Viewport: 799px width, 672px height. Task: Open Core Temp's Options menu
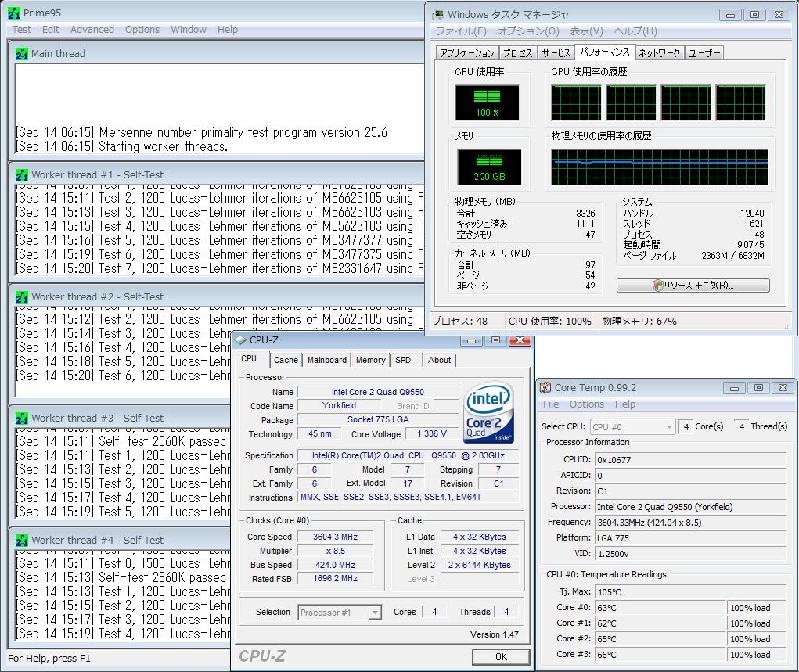(586, 404)
